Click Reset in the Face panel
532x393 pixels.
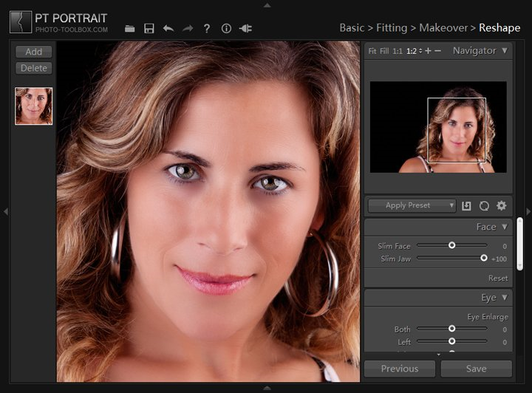click(x=498, y=278)
